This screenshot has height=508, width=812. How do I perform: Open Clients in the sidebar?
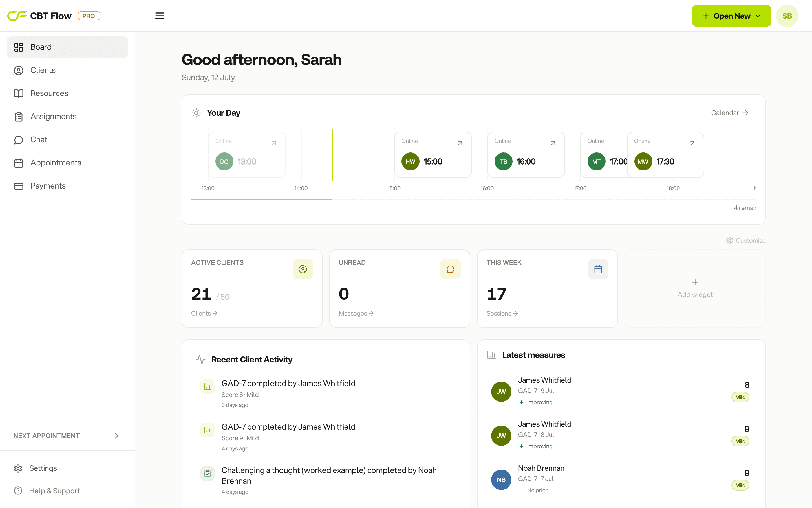tap(67, 70)
